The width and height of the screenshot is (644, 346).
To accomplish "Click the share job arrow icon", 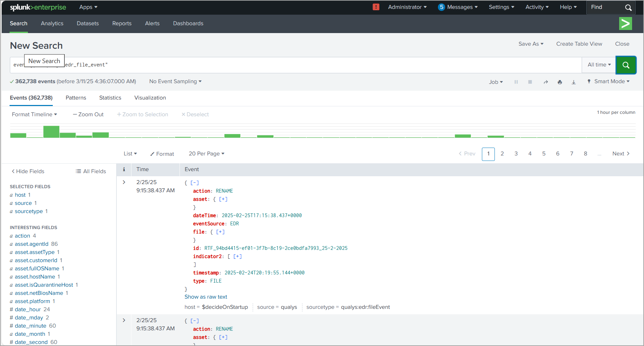I will 546,82.
